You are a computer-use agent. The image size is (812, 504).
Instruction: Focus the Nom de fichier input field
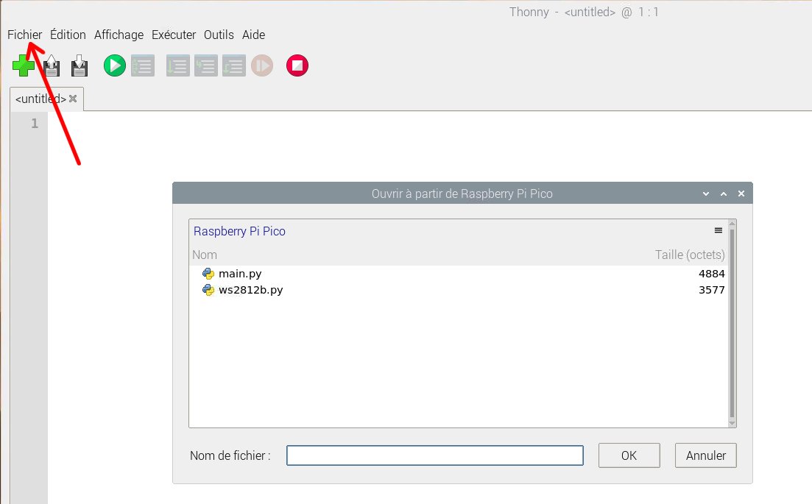click(435, 455)
